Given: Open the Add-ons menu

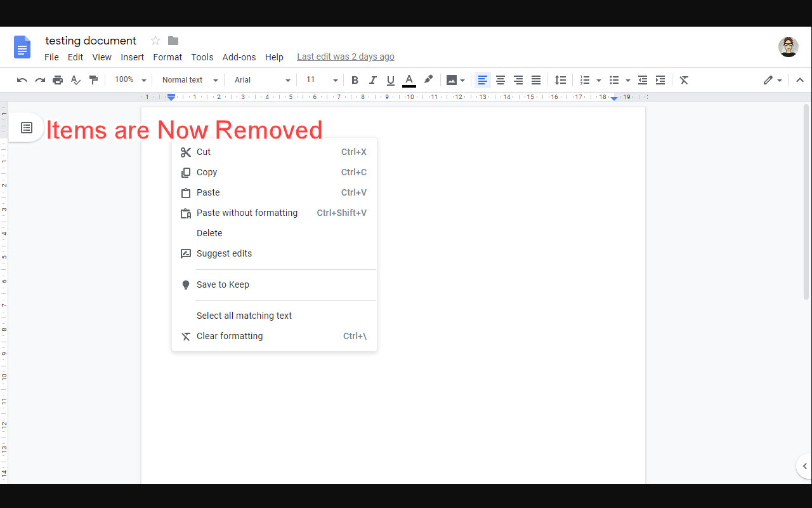Looking at the screenshot, I should point(239,57).
